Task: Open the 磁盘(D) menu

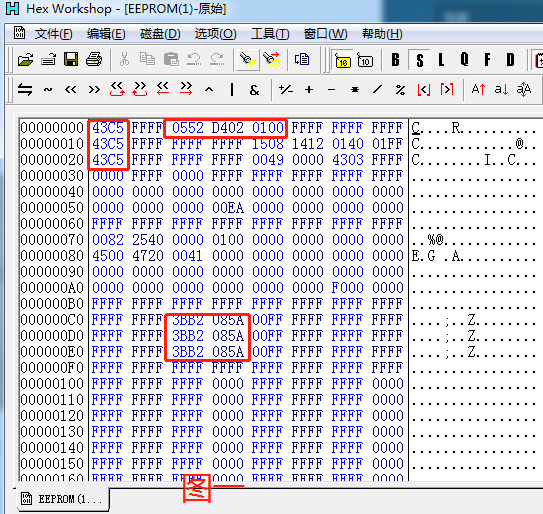Action: coord(160,34)
